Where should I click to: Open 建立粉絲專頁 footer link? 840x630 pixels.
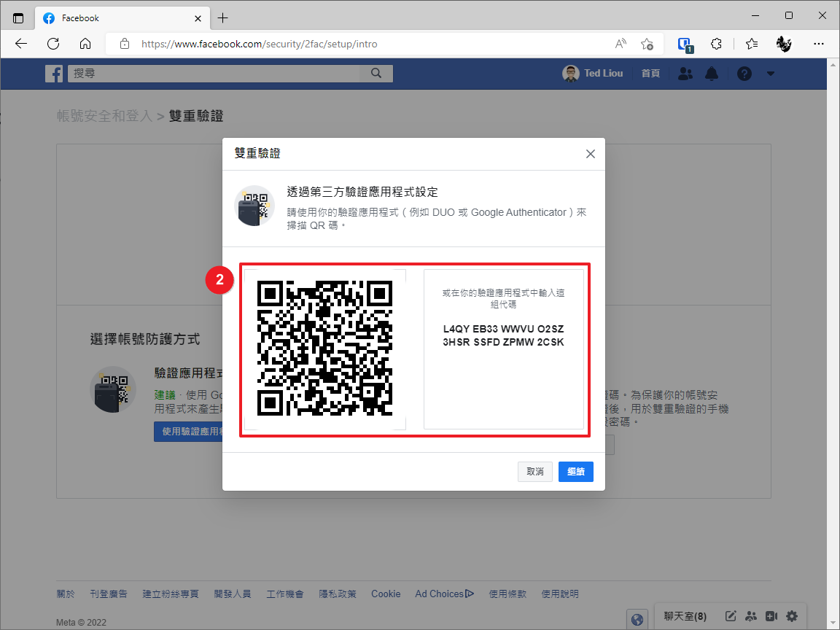coord(171,594)
